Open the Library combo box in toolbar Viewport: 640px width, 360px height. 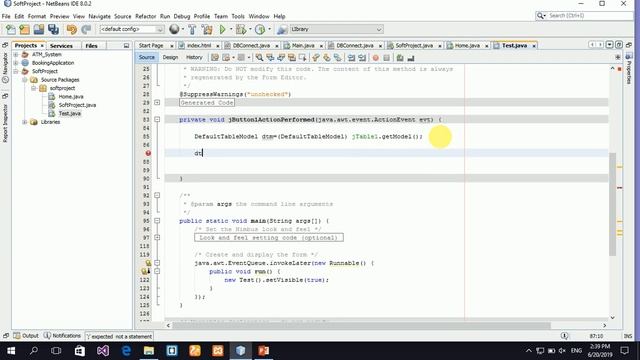click(336, 29)
